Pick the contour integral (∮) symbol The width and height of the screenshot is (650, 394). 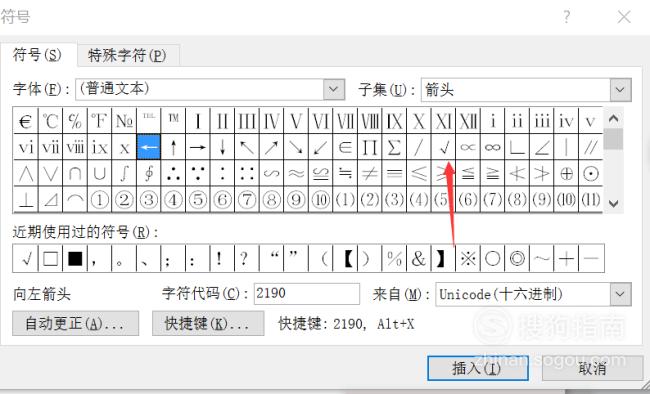click(x=148, y=173)
